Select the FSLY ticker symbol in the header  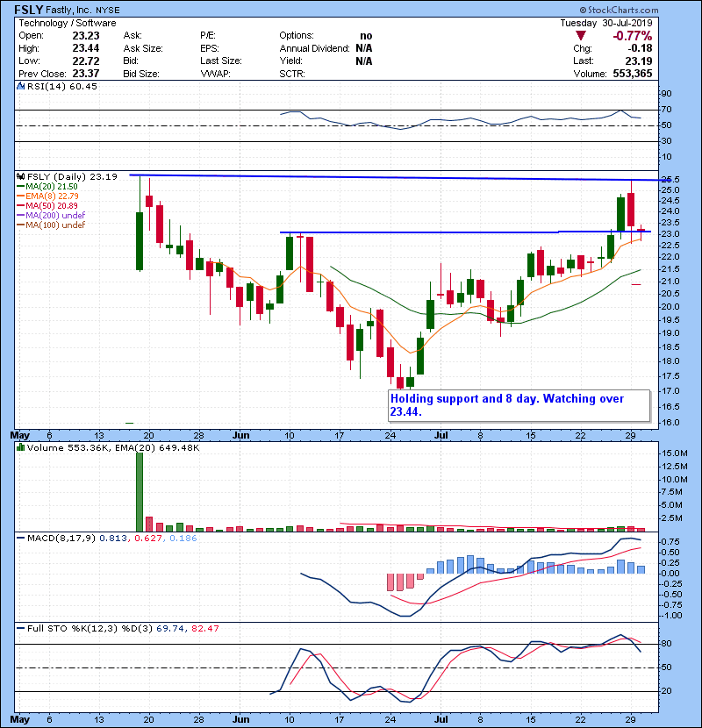[28, 10]
